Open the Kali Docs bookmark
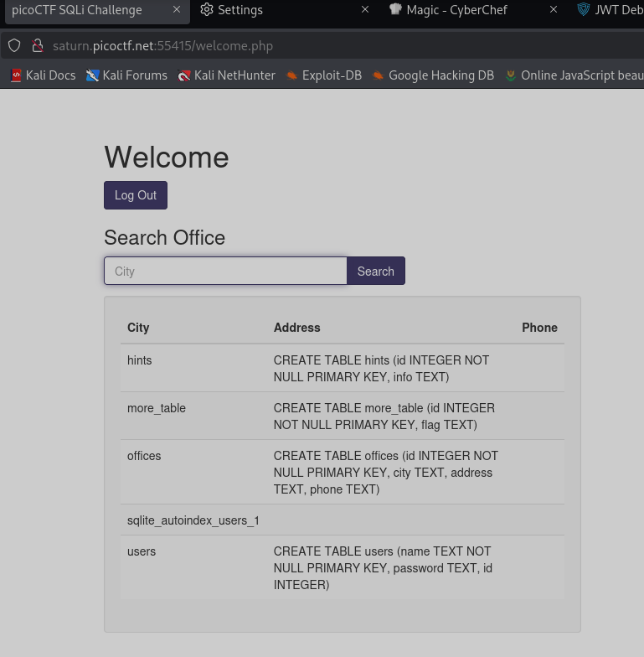Viewport: 644px width, 657px height. tap(43, 75)
